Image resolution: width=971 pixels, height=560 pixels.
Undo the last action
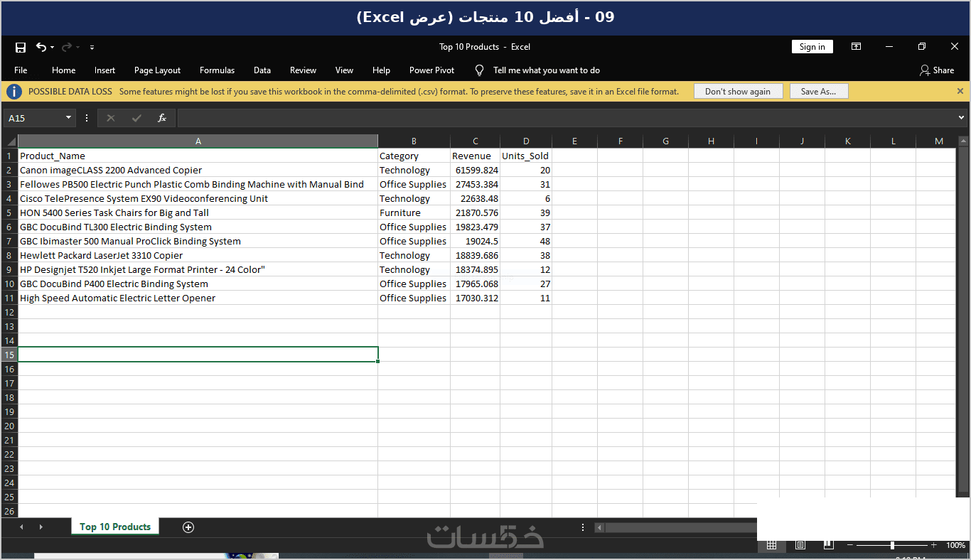[41, 47]
